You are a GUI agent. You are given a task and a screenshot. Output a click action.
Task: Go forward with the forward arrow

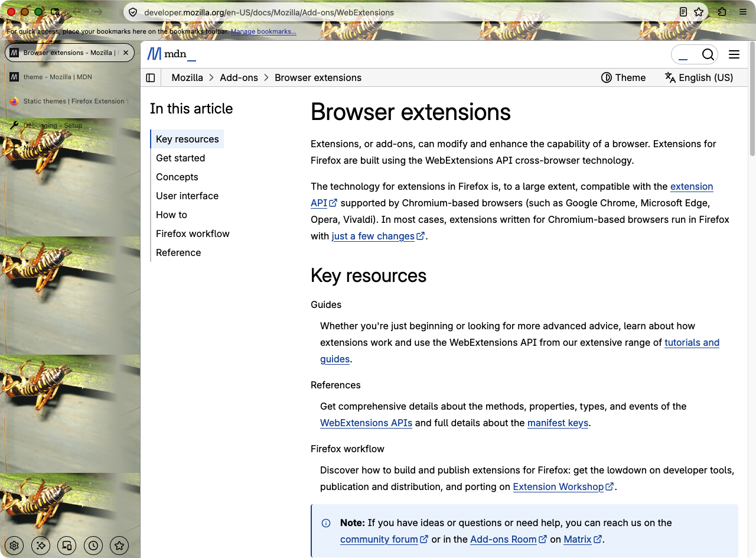tap(99, 12)
